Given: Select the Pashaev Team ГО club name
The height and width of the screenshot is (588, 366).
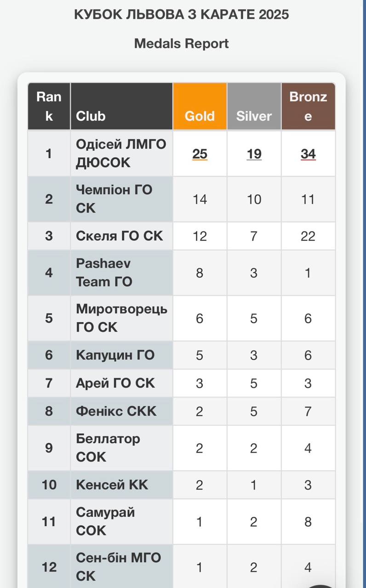Looking at the screenshot, I should [x=104, y=272].
